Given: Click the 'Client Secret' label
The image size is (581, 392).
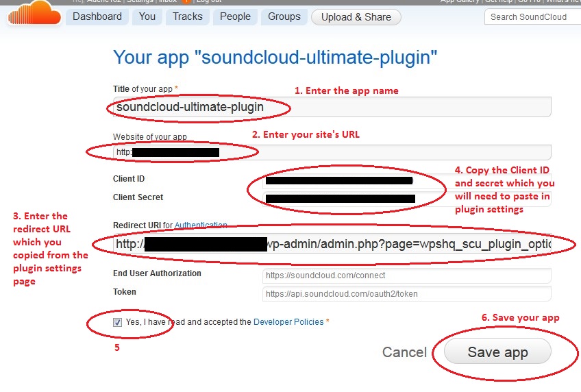Looking at the screenshot, I should click(138, 197).
